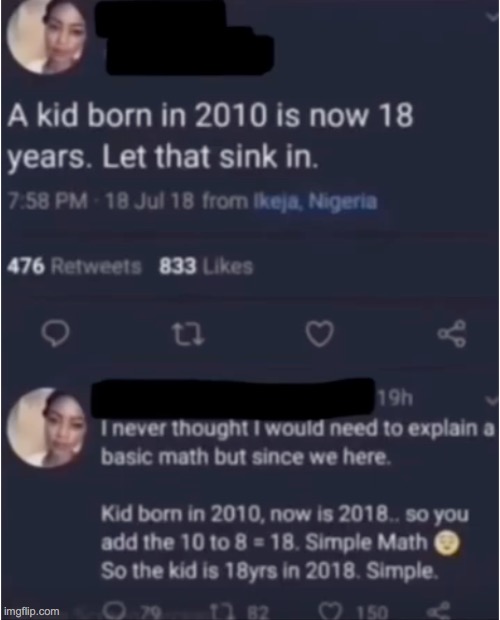Tap the share icon on main tweet
500x620 pixels.
(452, 334)
